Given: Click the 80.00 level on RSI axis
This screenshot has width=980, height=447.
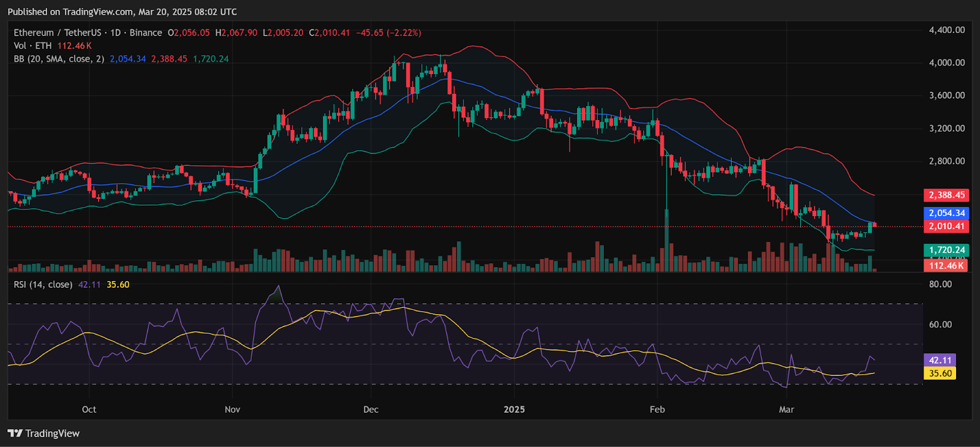Looking at the screenshot, I should coord(940,284).
